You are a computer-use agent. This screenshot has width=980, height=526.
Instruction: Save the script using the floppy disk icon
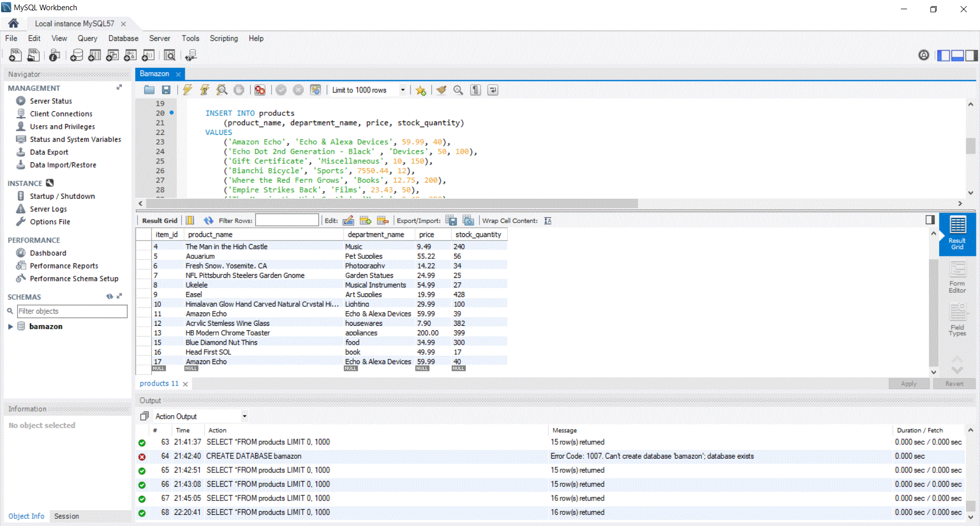click(166, 90)
